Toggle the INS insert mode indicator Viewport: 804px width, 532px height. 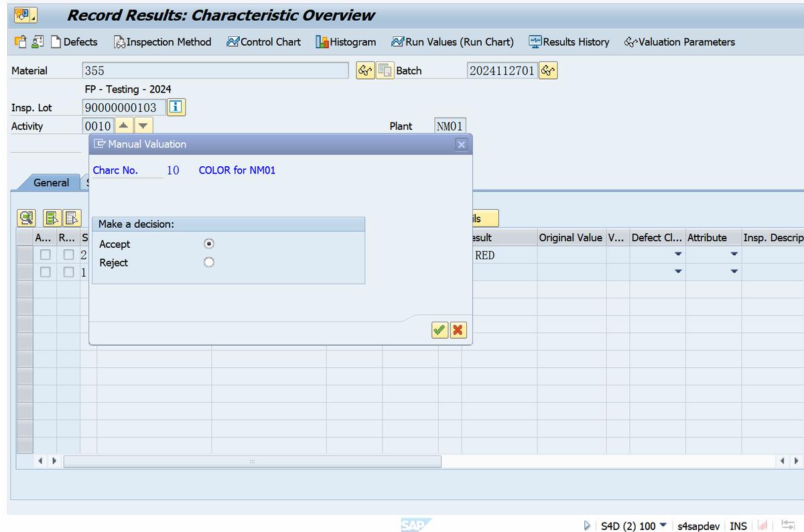738,526
